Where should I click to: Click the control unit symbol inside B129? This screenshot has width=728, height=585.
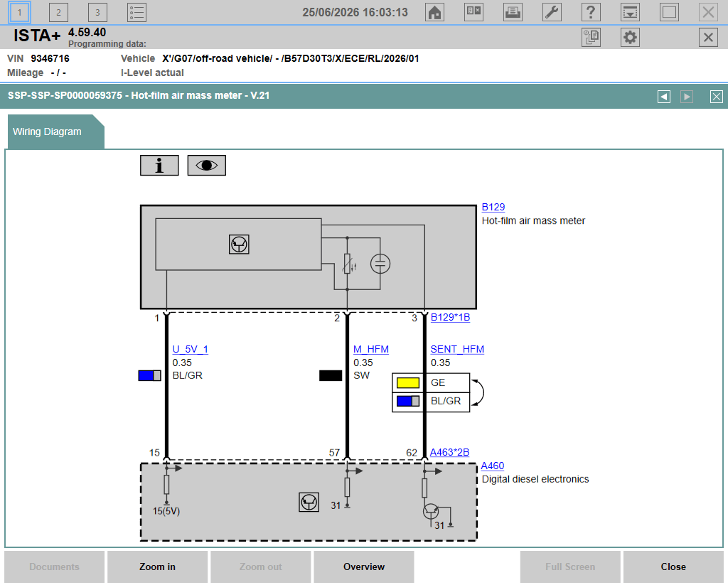(x=239, y=245)
